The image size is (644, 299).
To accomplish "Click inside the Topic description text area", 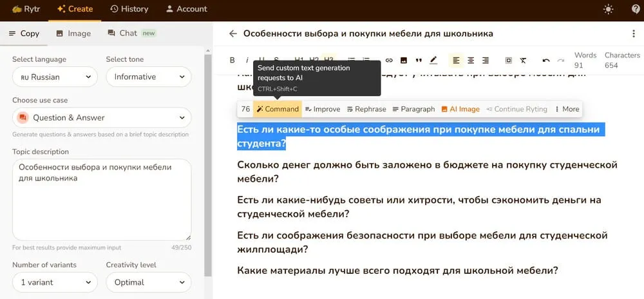I will 102,200.
